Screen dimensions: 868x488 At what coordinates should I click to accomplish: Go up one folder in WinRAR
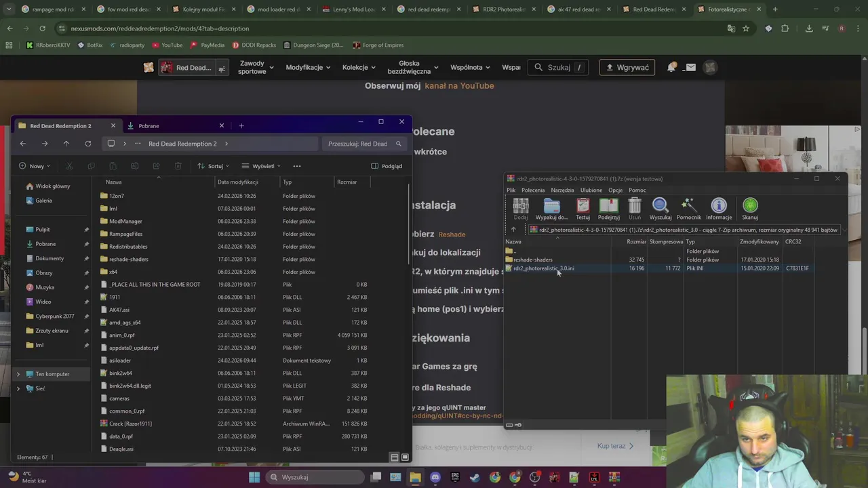(x=513, y=230)
